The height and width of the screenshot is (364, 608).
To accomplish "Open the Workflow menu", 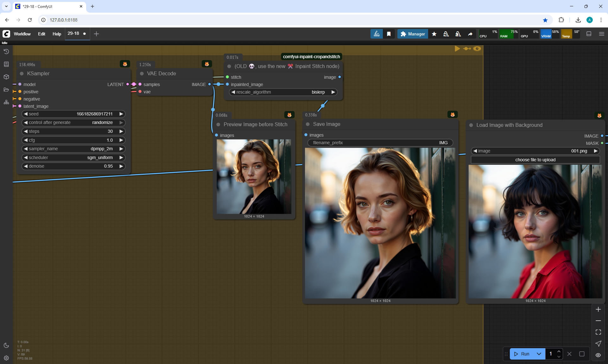I will click(22, 34).
